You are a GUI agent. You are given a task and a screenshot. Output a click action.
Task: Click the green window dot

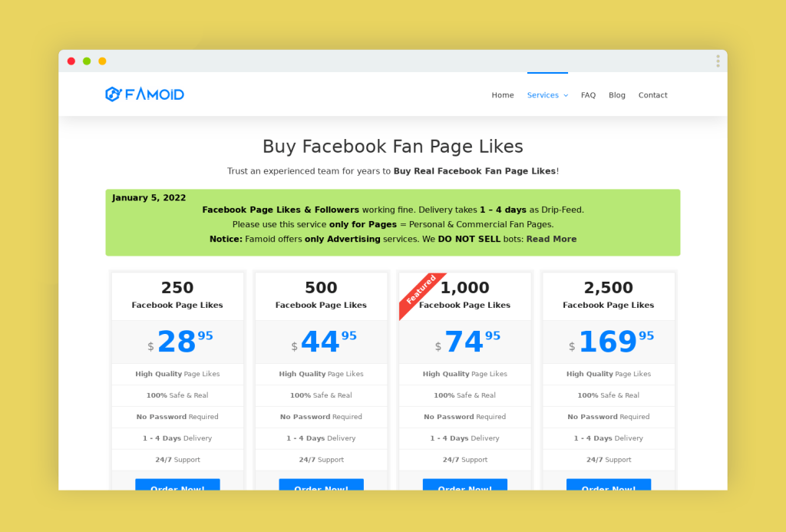87,61
